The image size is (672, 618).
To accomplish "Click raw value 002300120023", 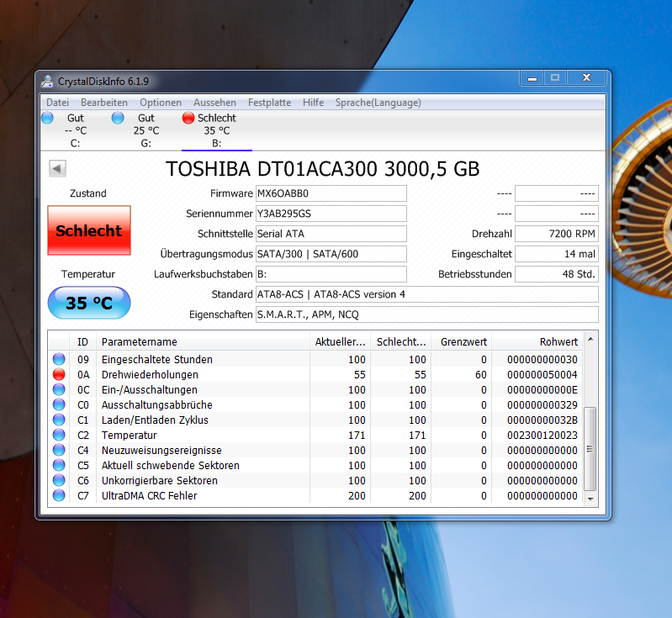I will [542, 435].
